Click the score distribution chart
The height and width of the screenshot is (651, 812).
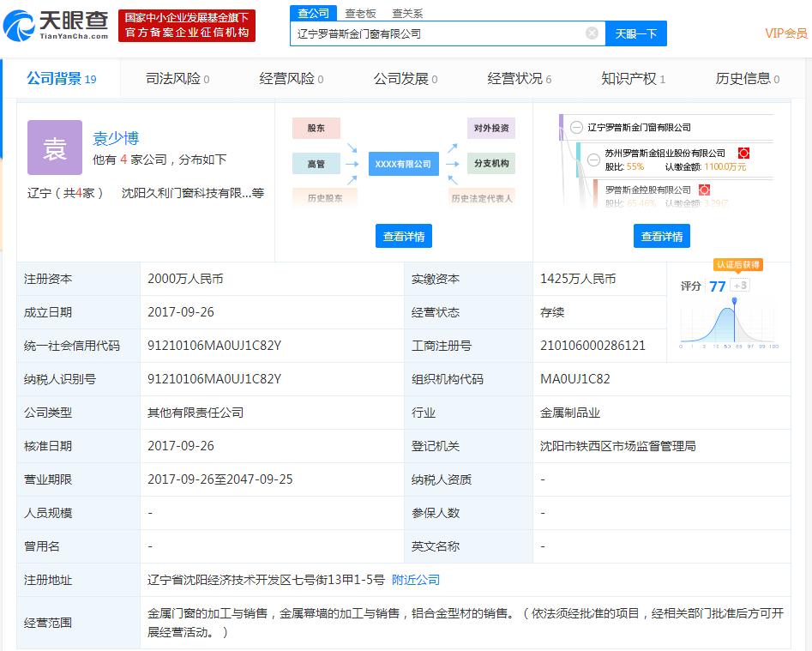coord(730,324)
